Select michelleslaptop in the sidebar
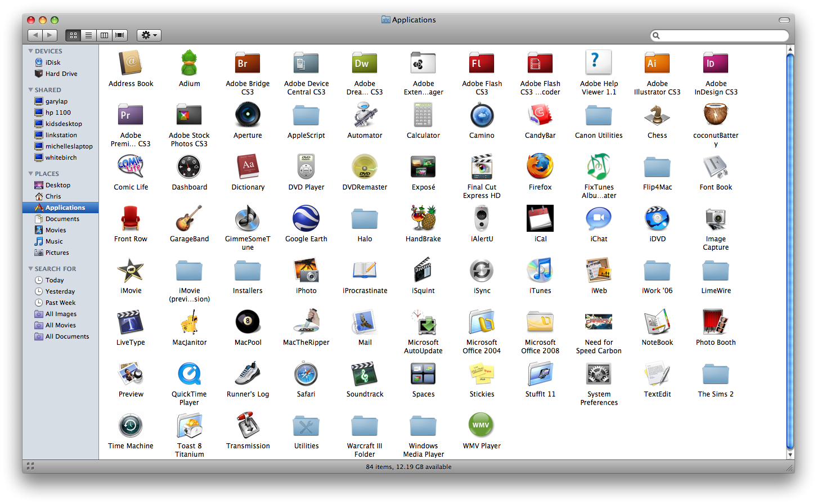Image resolution: width=817 pixels, height=504 pixels. pos(61,146)
